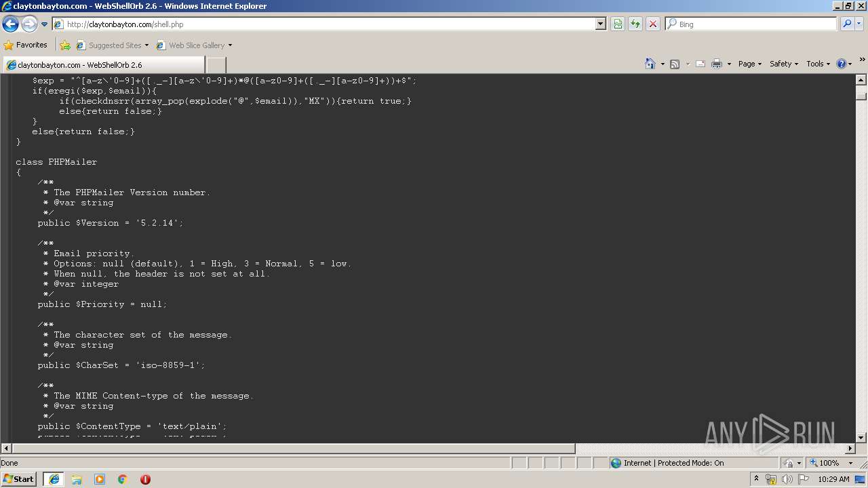Click the vertical scrollbar down arrow
This screenshot has height=488, width=868.
coord(861,438)
